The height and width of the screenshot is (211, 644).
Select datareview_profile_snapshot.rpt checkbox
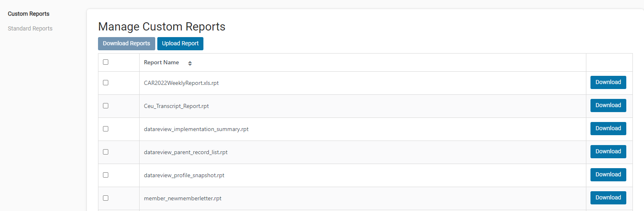coord(105,175)
